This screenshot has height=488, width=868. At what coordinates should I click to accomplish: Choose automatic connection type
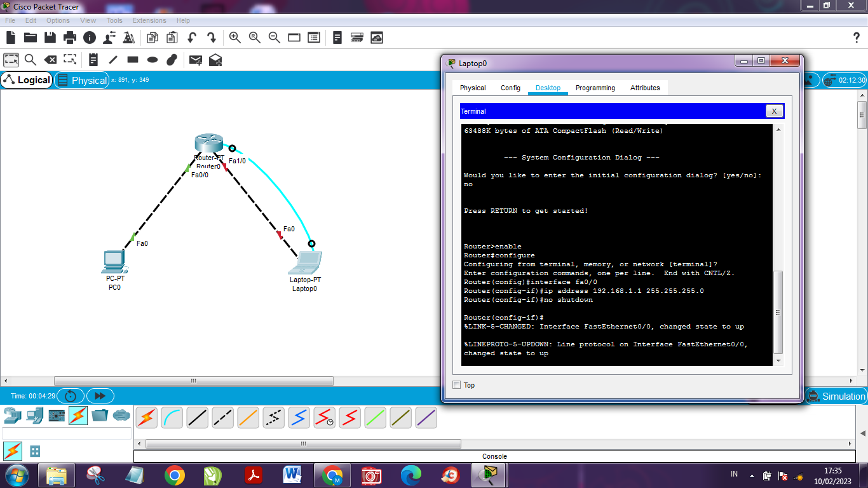(x=147, y=417)
